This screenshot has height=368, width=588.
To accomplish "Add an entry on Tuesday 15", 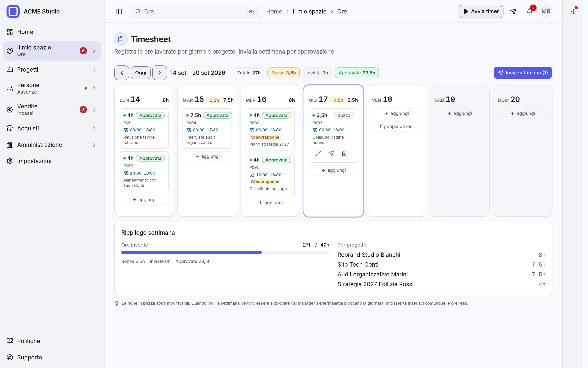I will [207, 156].
